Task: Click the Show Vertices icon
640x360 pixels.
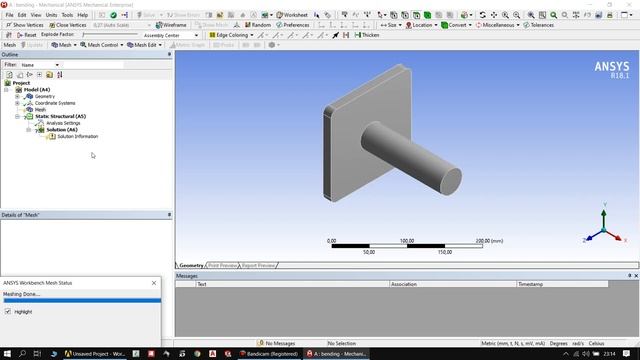Action: (24, 25)
